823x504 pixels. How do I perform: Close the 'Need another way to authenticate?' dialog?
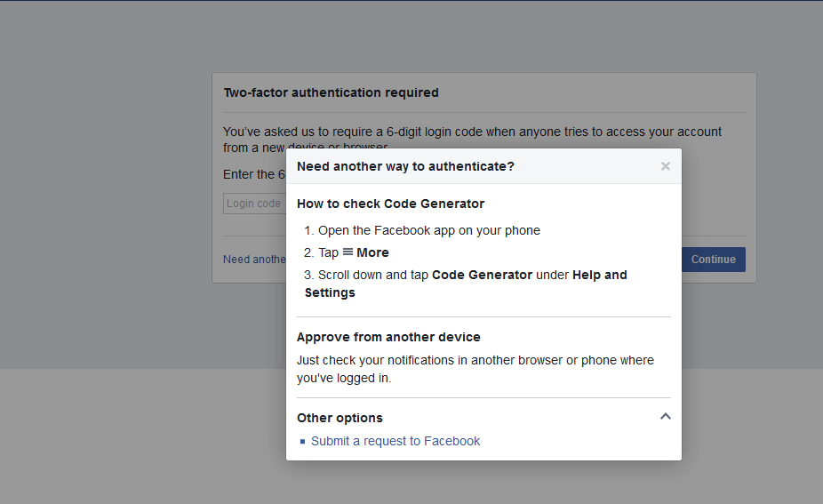pos(665,166)
